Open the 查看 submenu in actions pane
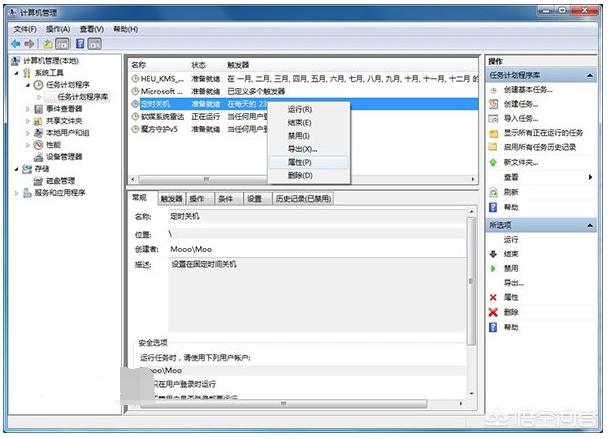 click(541, 177)
